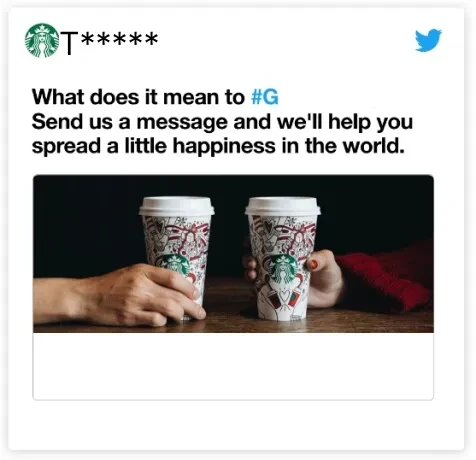Open the holiday cups photo
This screenshot has width=476, height=460.
[x=233, y=254]
